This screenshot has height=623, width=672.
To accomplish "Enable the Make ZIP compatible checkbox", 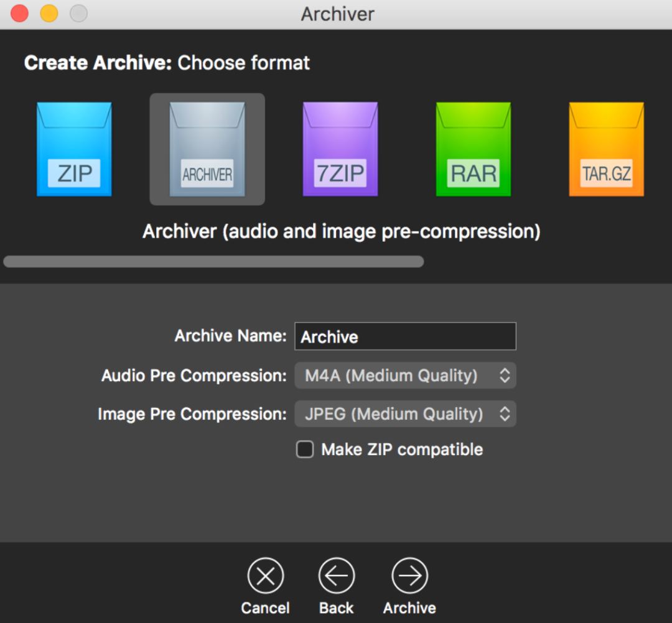I will 305,450.
